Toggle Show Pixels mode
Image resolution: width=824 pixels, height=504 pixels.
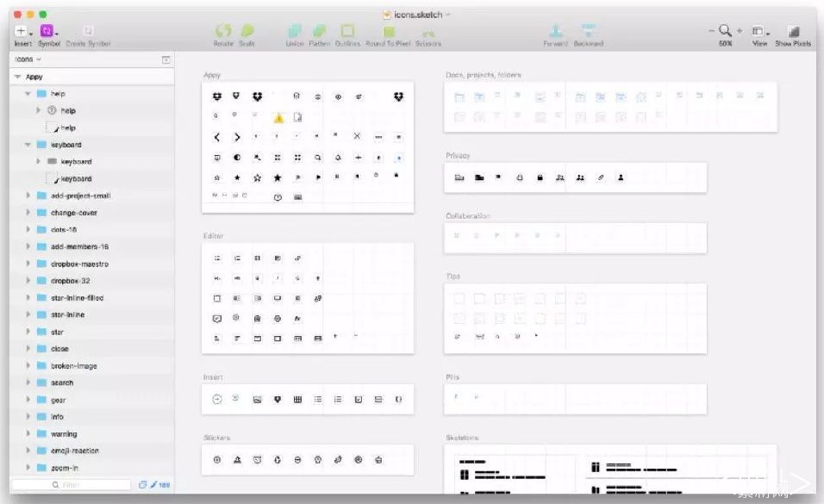pos(793,31)
